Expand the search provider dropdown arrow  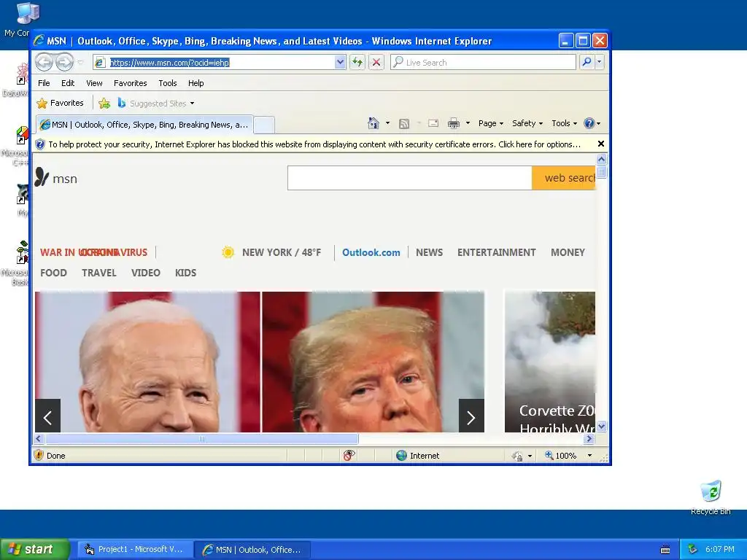(x=600, y=62)
